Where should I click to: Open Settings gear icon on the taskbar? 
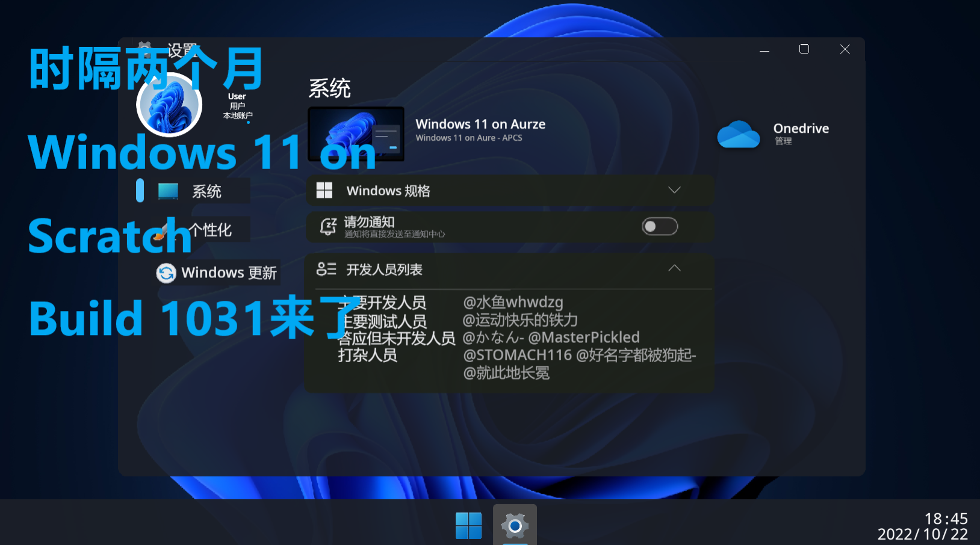[515, 526]
